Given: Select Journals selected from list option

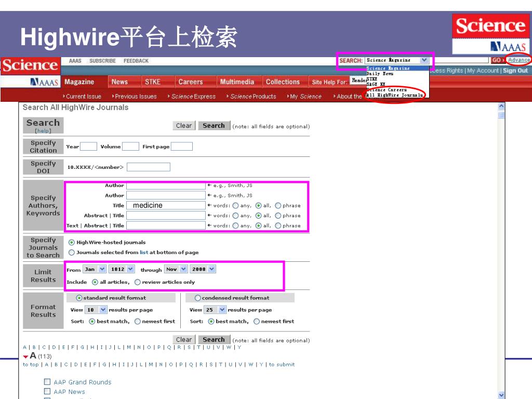Looking at the screenshot, I should (72, 252).
